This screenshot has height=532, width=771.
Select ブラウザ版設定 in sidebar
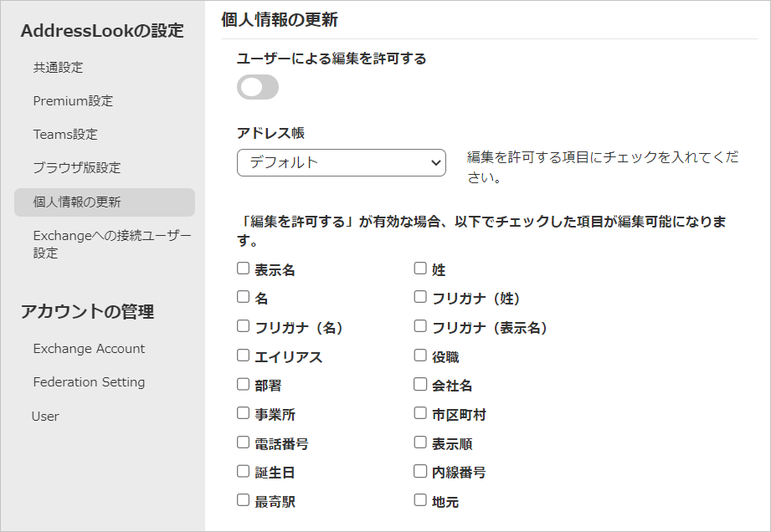(77, 167)
